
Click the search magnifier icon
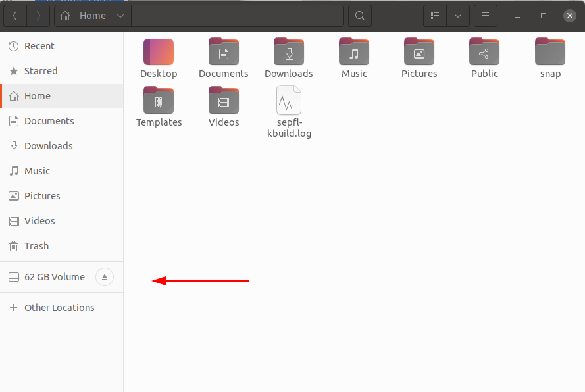click(x=359, y=16)
